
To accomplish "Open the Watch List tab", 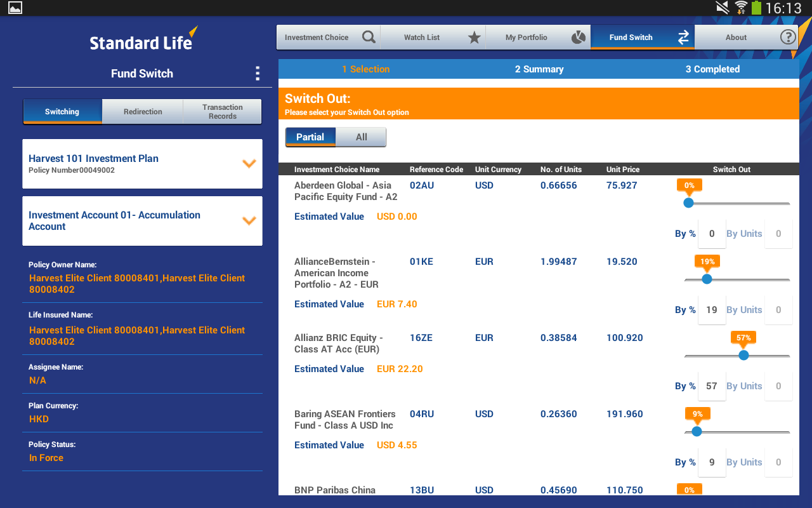I will pyautogui.click(x=433, y=37).
